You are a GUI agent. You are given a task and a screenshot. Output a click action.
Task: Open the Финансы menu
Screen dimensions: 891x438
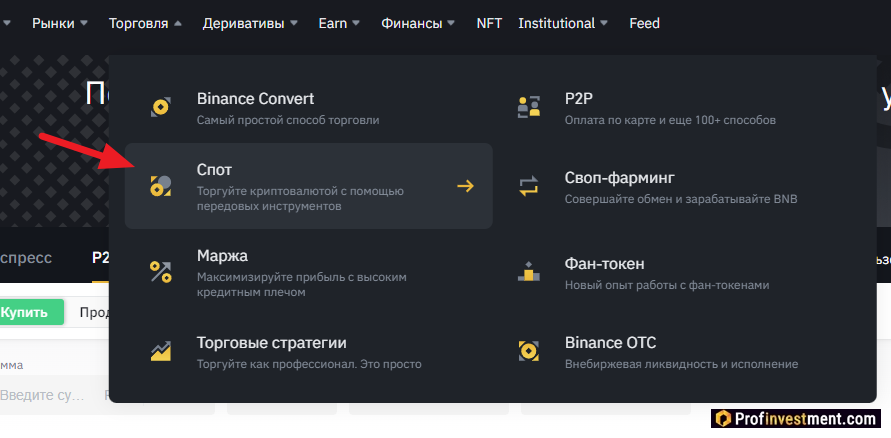(x=412, y=23)
